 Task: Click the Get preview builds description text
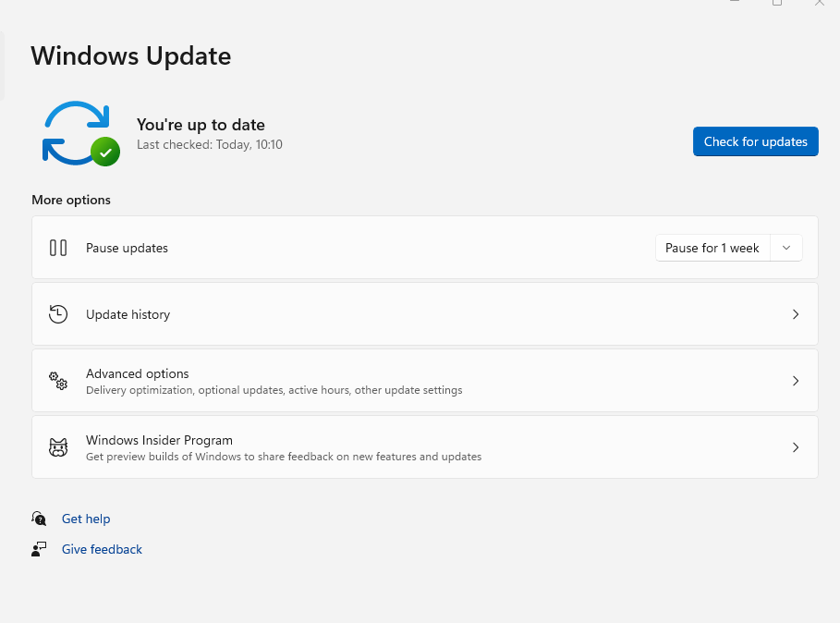284,457
